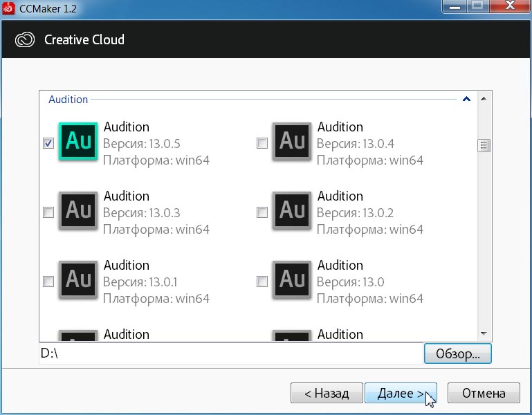Collapse the Audition group chevron
The width and height of the screenshot is (532, 415).
[466, 99]
